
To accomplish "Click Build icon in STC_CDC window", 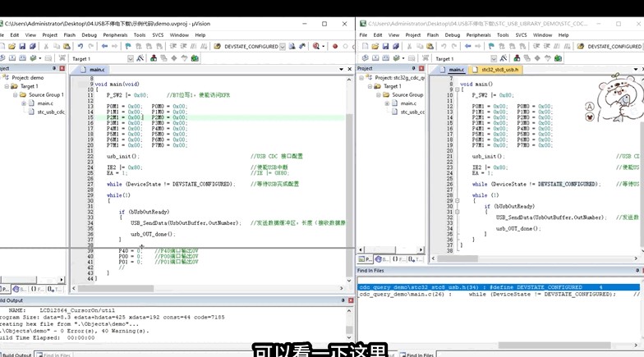I will 375,58.
